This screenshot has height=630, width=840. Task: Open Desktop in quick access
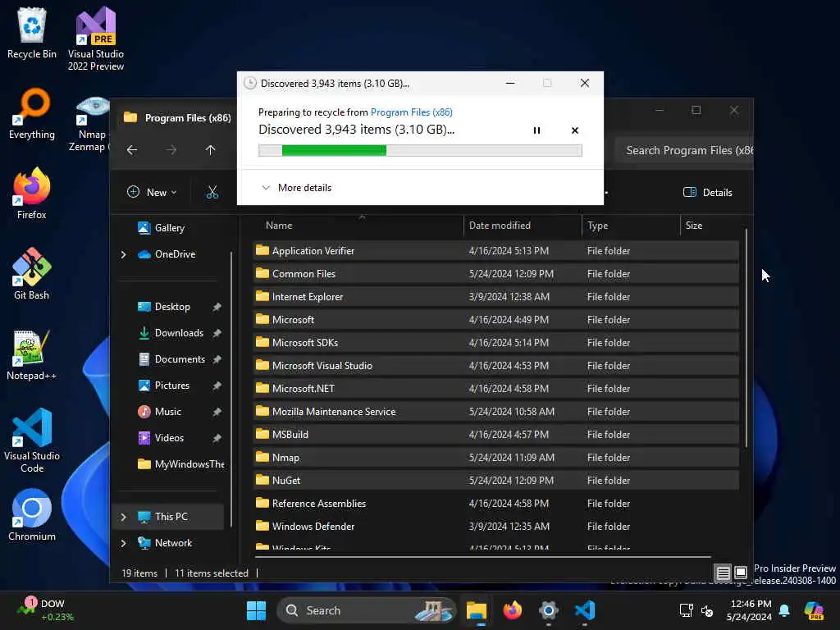point(164,307)
